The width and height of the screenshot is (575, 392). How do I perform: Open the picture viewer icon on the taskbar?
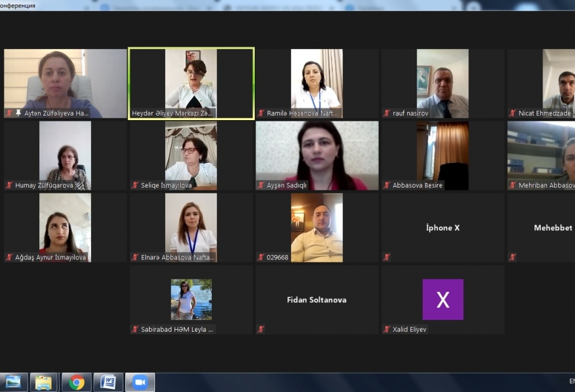point(13,383)
